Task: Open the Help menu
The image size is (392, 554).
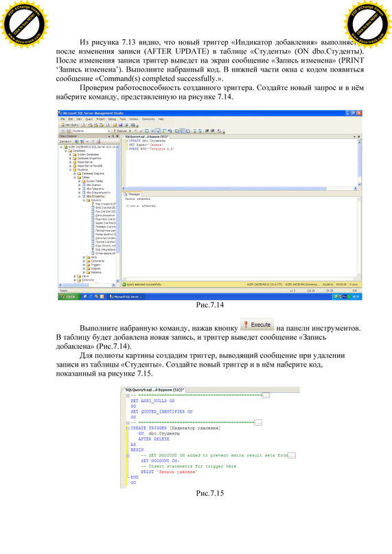Action: [x=161, y=119]
